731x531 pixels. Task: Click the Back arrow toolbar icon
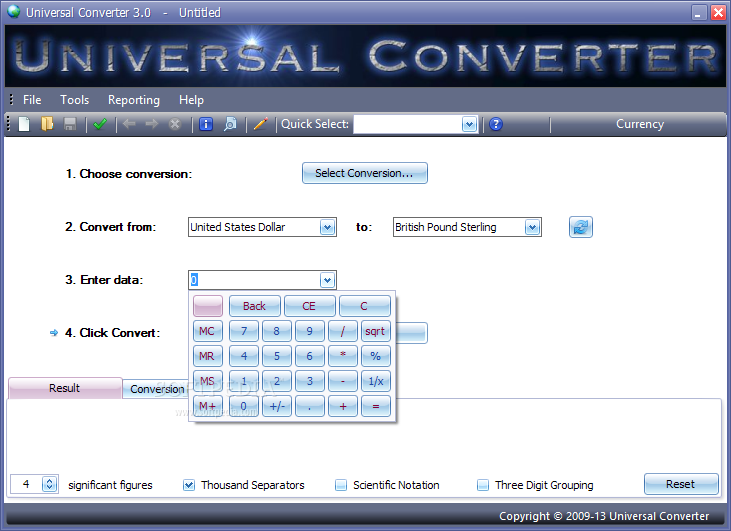pyautogui.click(x=129, y=124)
